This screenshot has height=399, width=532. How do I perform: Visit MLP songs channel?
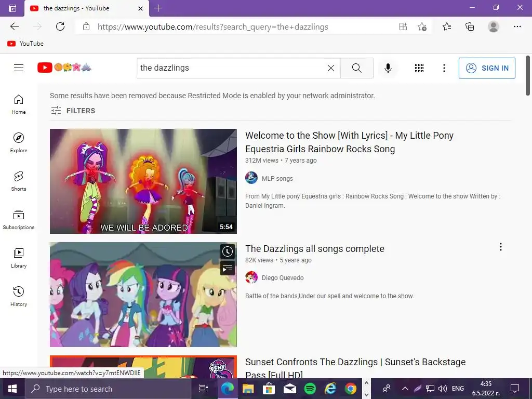tap(277, 179)
